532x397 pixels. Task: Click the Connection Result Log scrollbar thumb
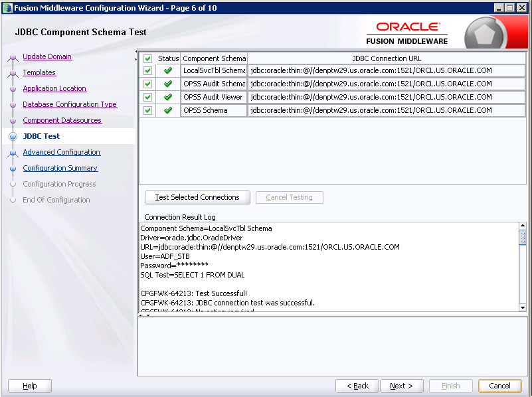(523, 237)
